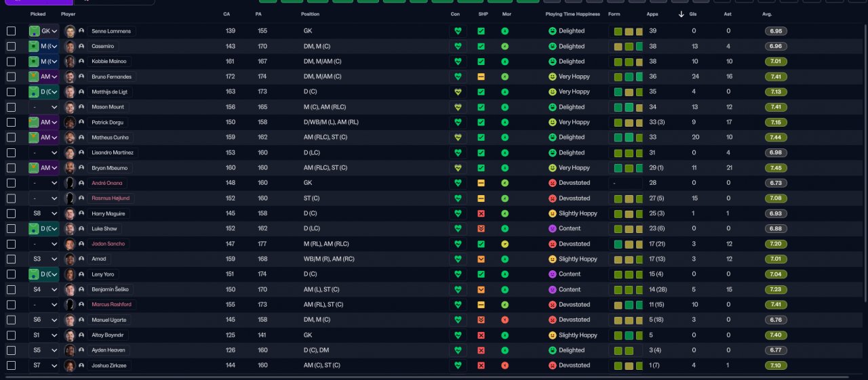The height and width of the screenshot is (380, 868).
Task: Click the sort arrow beside Apps header
Action: 681,14
